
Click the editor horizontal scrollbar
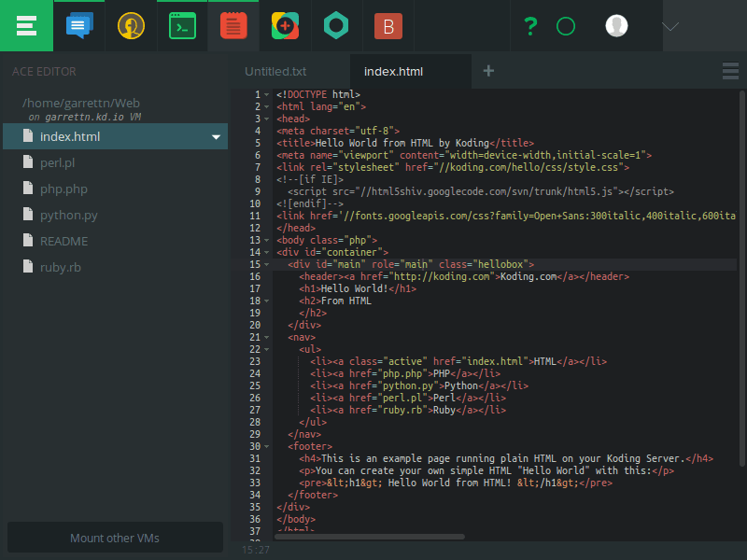(369, 537)
